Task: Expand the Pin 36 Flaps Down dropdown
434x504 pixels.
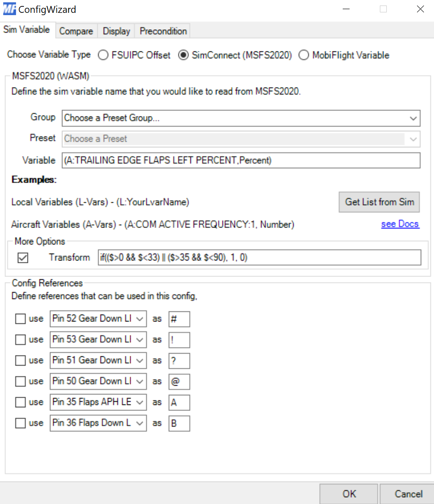Action: click(x=98, y=423)
